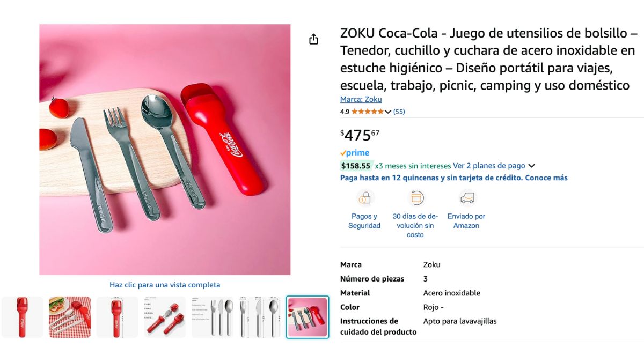Screen dimensions: 644x362
Task: Select third thumbnail showing case dimensions
Action: (117, 317)
